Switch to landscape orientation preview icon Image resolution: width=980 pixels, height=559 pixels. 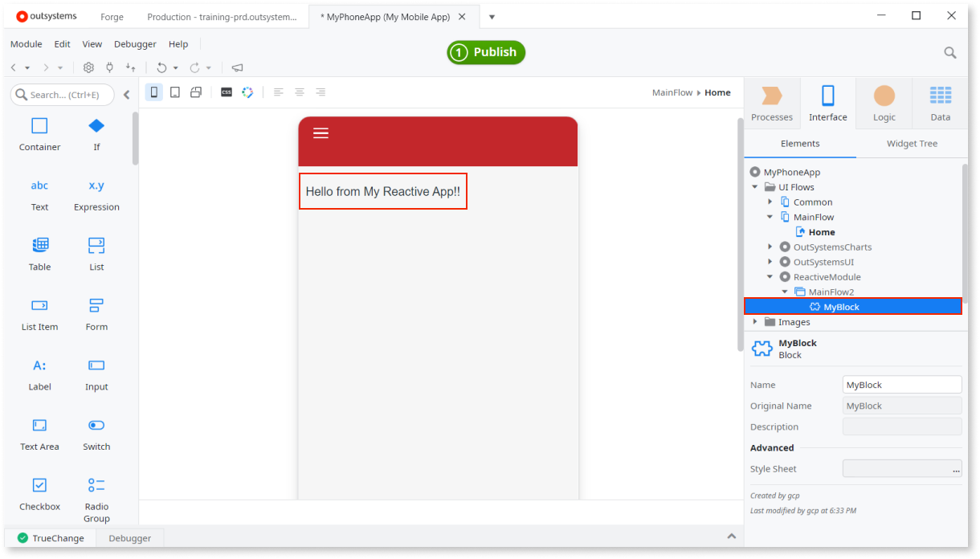pyautogui.click(x=196, y=92)
